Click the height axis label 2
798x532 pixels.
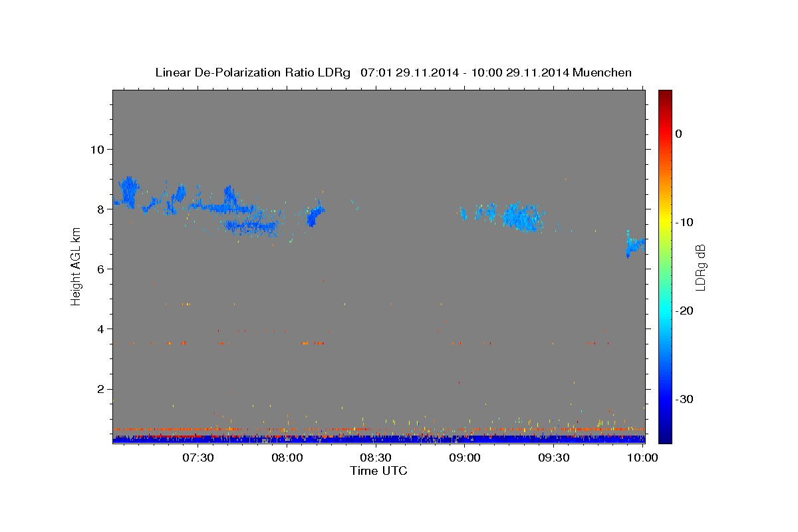100,389
